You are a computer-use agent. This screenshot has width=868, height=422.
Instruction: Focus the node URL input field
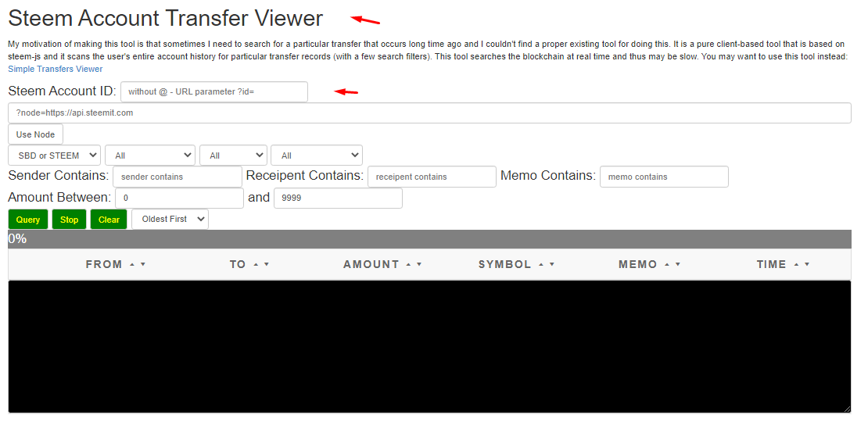(429, 113)
